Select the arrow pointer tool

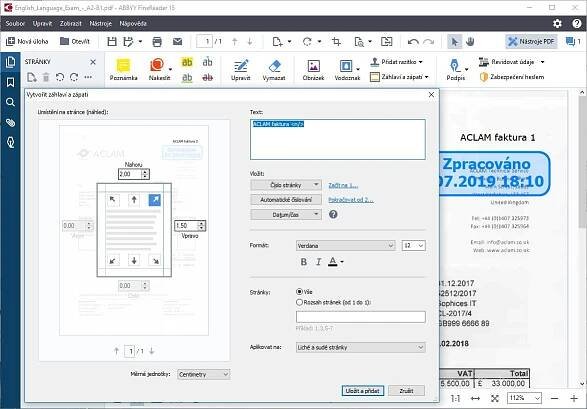coord(454,42)
